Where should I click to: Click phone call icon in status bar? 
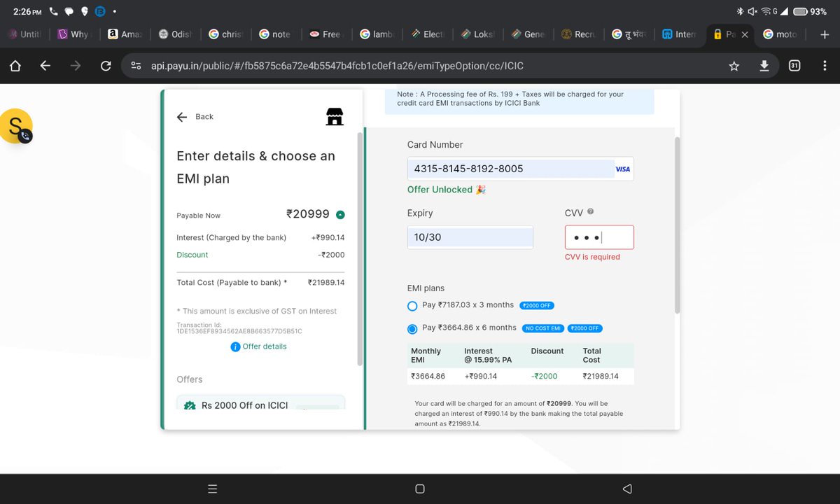point(54,11)
